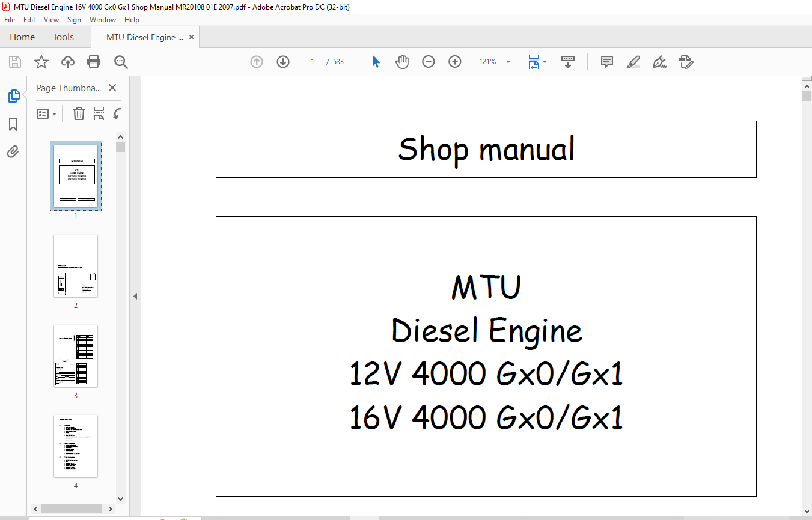
Task: Collapse the navigation pane arrow
Action: (135, 296)
